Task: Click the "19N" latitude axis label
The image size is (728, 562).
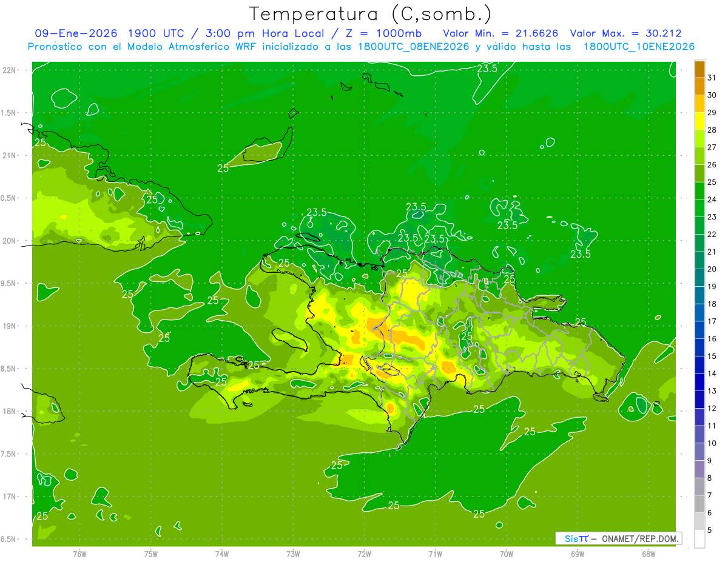Action: point(10,326)
